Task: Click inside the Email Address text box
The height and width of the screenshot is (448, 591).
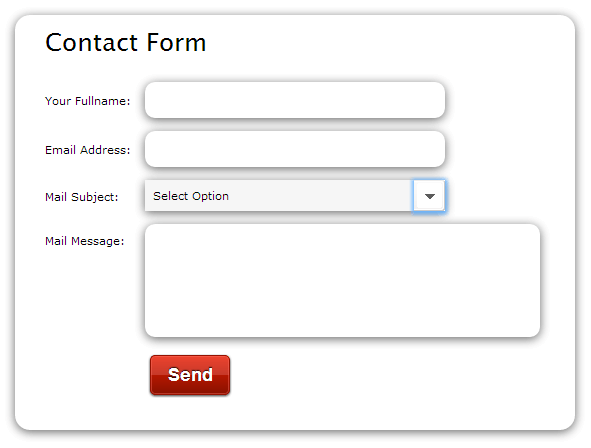Action: (295, 149)
